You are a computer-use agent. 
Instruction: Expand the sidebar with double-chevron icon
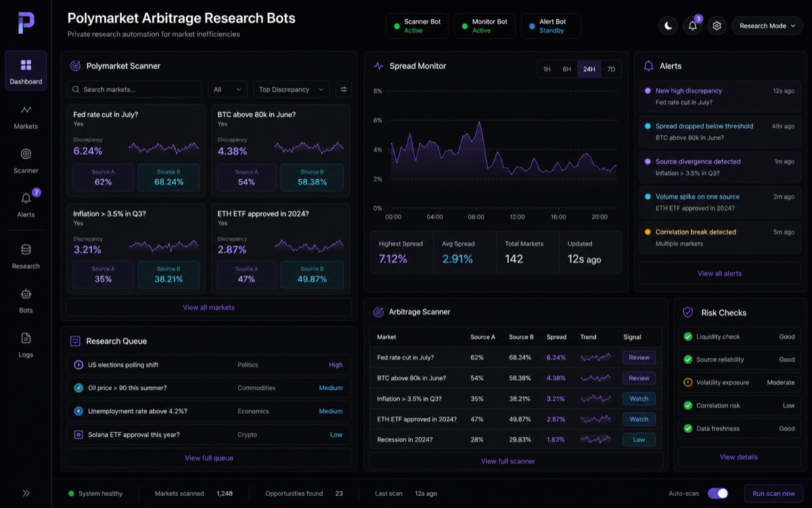coord(26,493)
